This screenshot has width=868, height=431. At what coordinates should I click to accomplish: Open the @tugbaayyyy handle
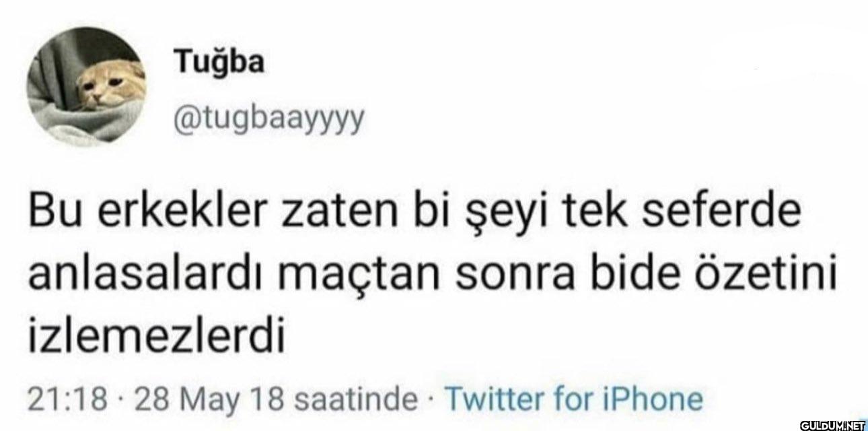[x=269, y=121]
